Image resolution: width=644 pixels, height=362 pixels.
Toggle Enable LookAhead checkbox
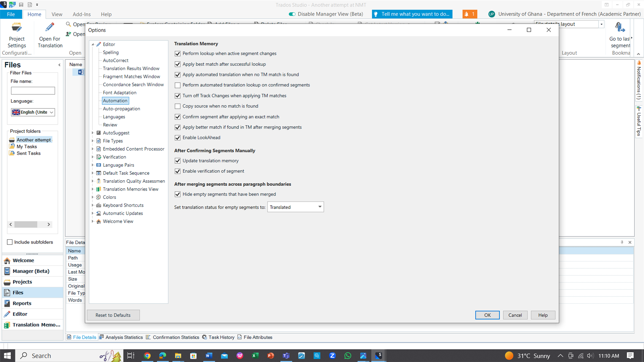point(177,138)
